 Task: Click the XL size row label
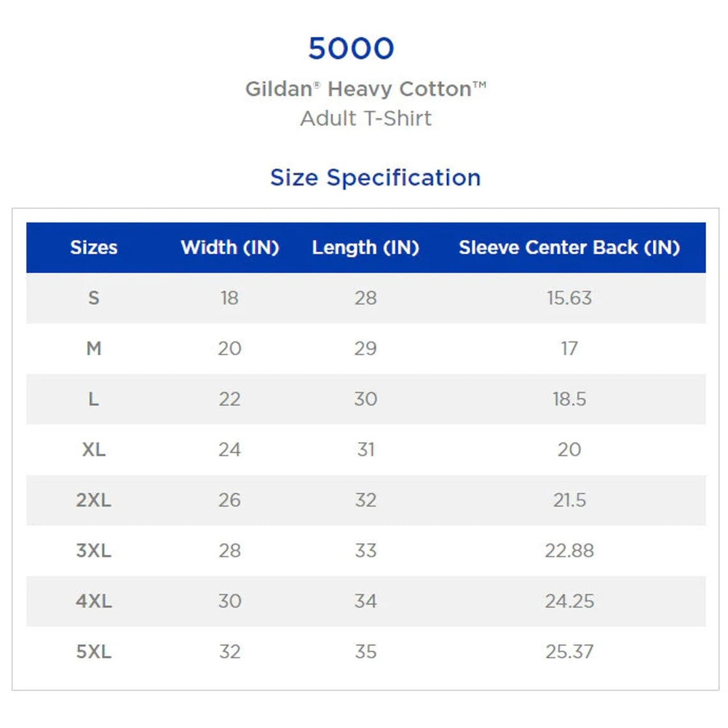[x=94, y=449]
